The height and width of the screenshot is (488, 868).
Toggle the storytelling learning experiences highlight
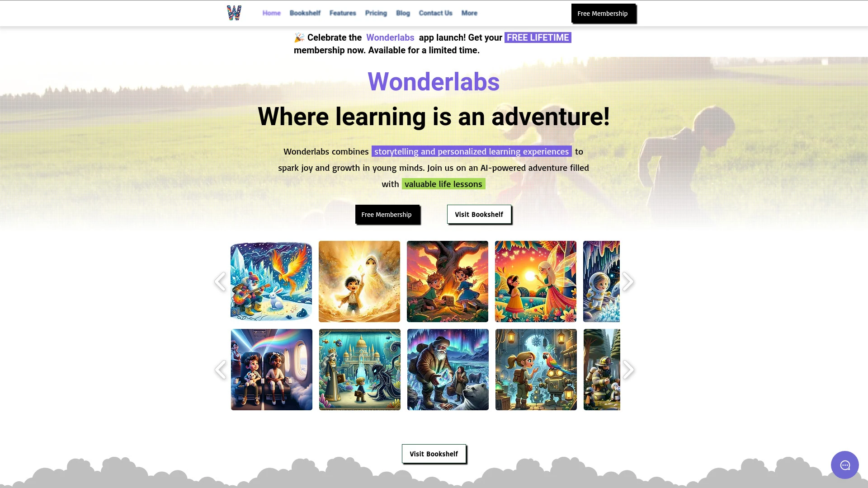coord(472,151)
